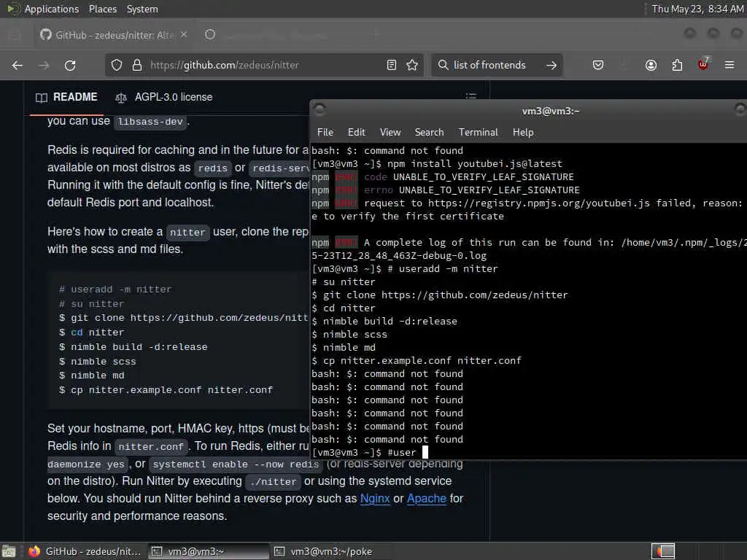Click the 'libsass-dev' code text
Image resolution: width=747 pixels, height=560 pixels.
click(150, 122)
